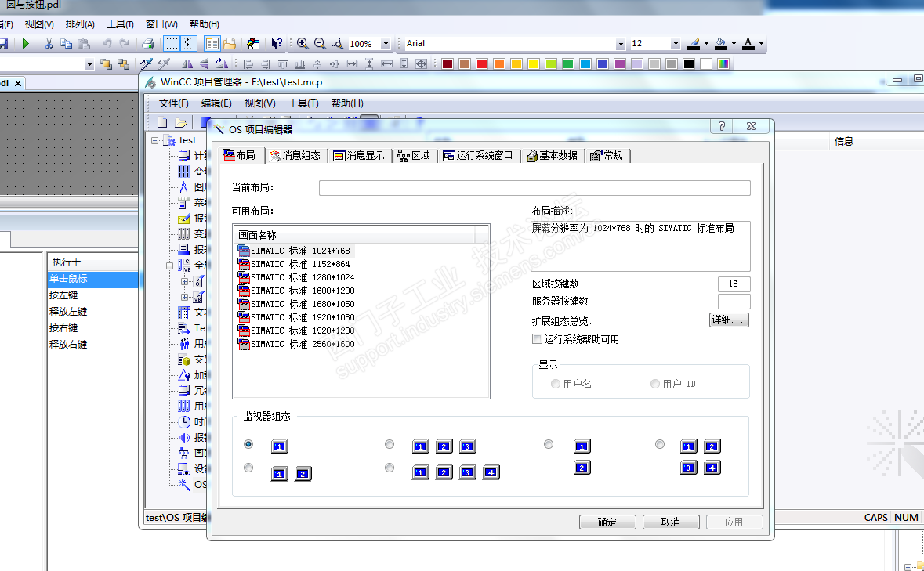
Task: Open the custom color palette swatch
Action: pyautogui.click(x=723, y=63)
